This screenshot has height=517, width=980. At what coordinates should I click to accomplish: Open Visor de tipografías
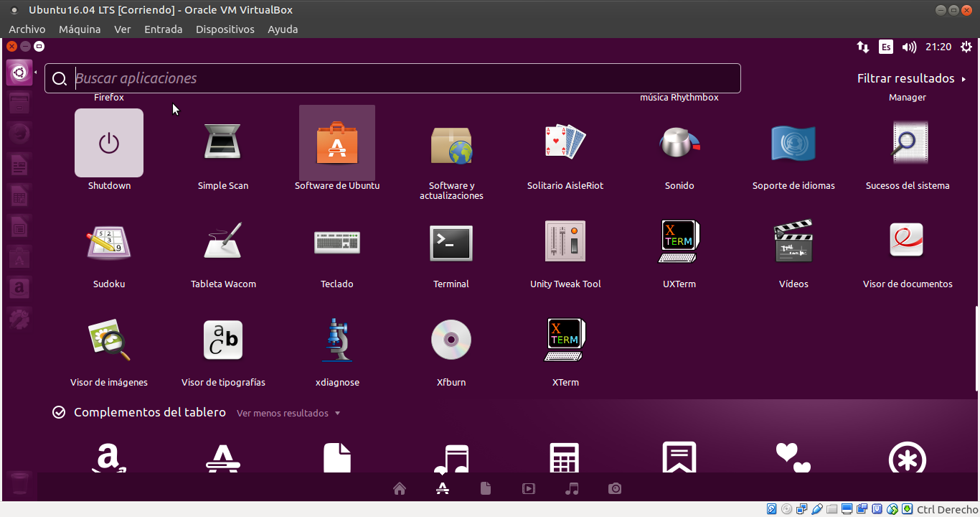(223, 340)
